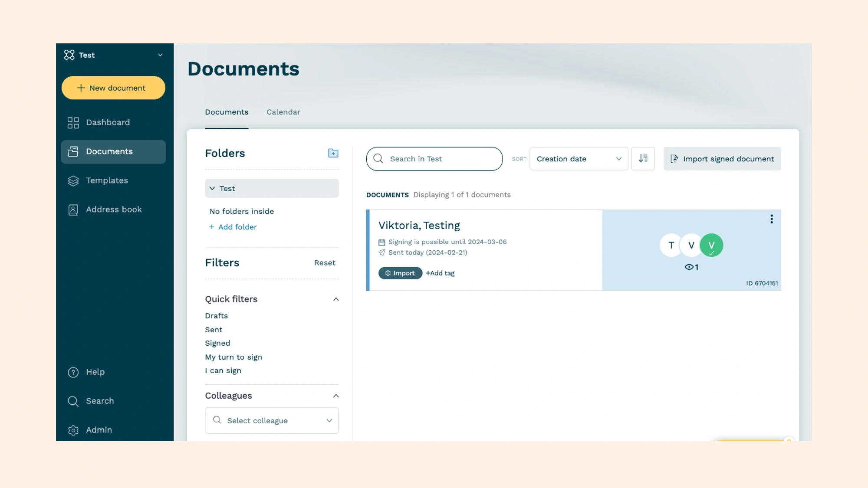The width and height of the screenshot is (868, 488).
Task: Click the three-dot menu on Viktoria Testing document
Action: point(771,219)
